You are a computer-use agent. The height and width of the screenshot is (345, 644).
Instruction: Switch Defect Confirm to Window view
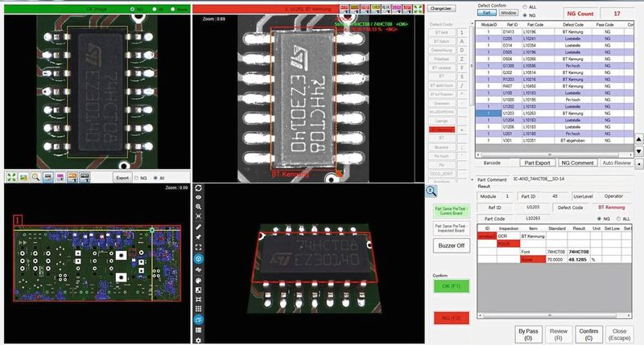click(509, 14)
